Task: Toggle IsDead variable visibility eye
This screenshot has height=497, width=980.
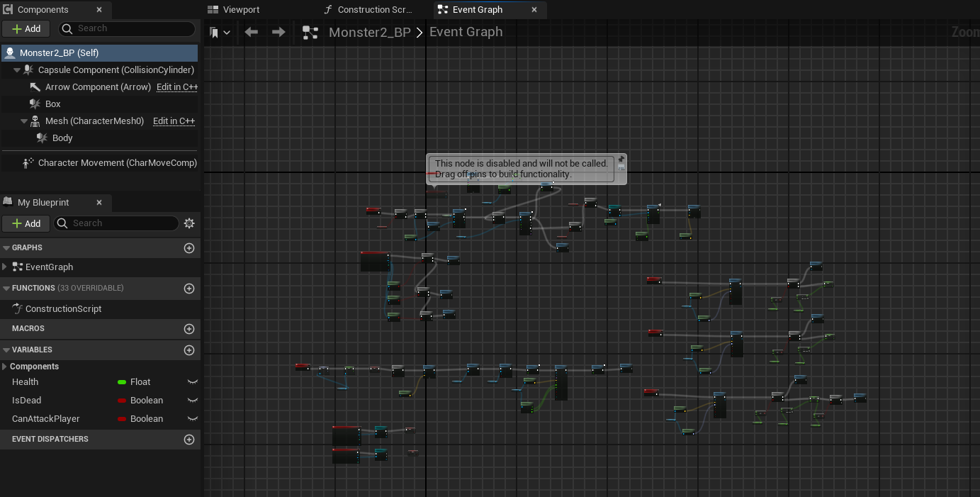Action: [x=192, y=401]
